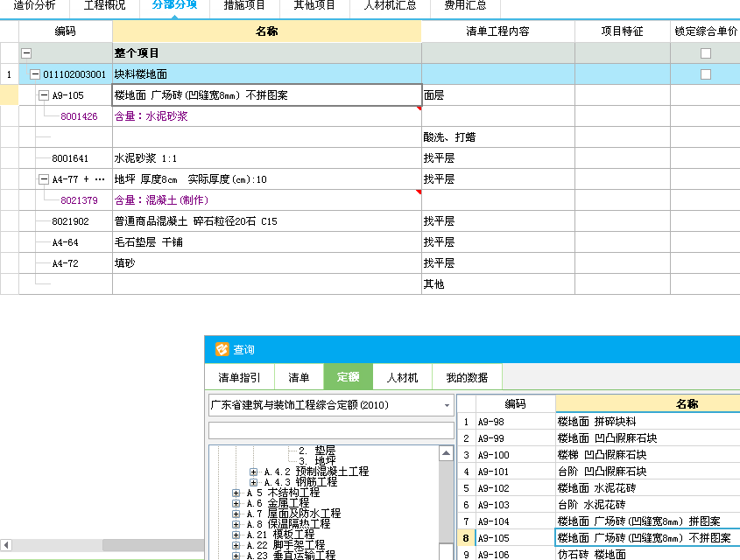Screen dimensions: 740x560
Task: Expand A.4.2 预制混凝土工程 node
Action: (253, 472)
